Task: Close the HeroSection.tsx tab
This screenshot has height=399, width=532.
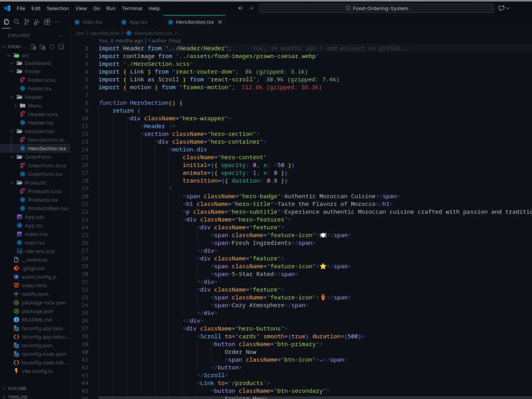Action: click(x=220, y=22)
